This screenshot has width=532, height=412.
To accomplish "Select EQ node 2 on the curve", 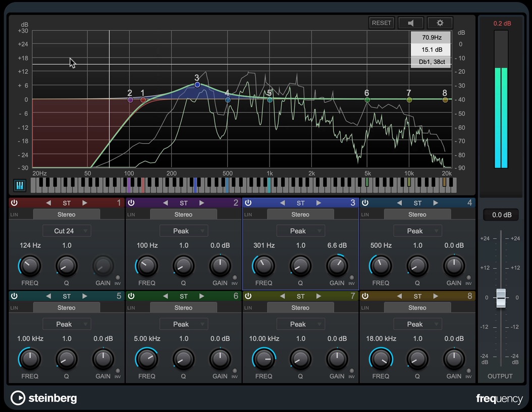I will (x=130, y=100).
